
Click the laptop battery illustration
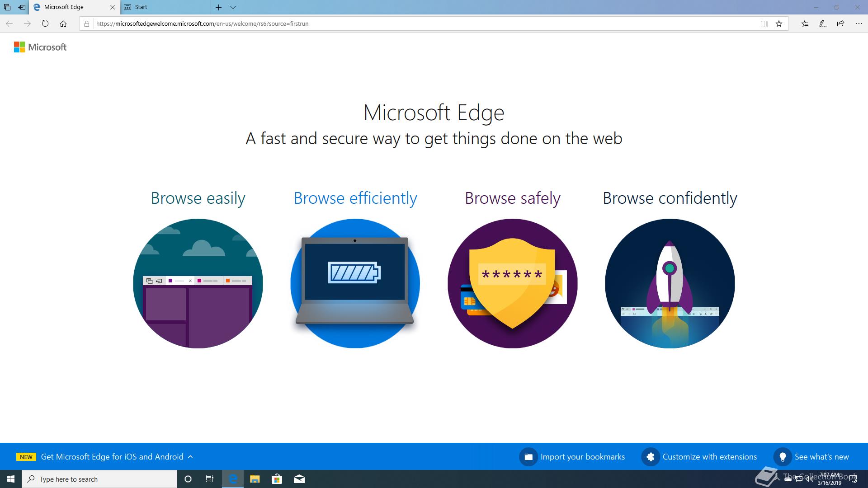coord(355,283)
